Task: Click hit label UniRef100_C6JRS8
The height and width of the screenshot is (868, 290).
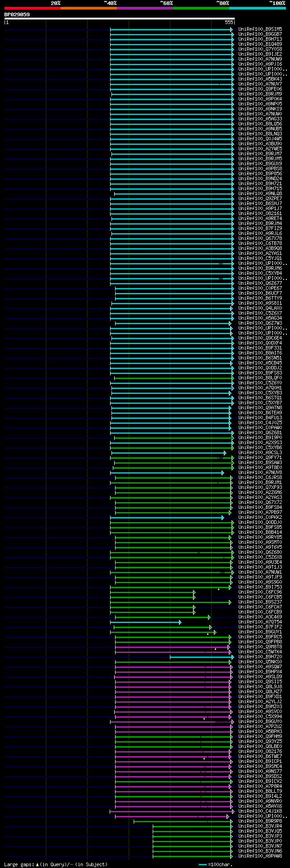Action: pos(260,478)
